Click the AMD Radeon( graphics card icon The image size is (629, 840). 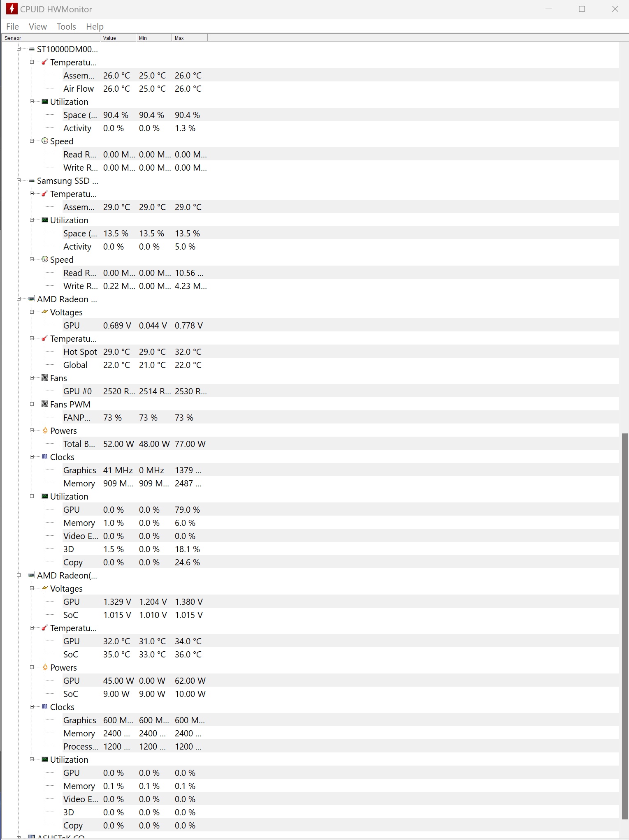click(x=32, y=575)
